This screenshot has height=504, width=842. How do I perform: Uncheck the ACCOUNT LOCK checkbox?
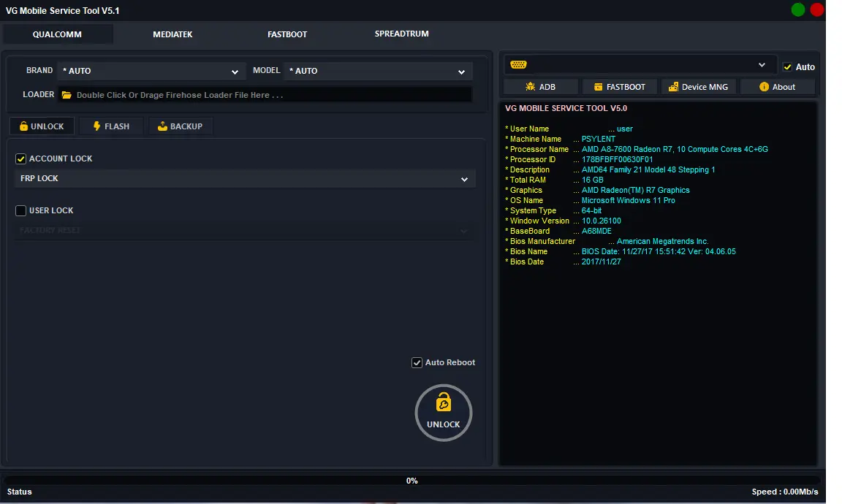(x=21, y=159)
